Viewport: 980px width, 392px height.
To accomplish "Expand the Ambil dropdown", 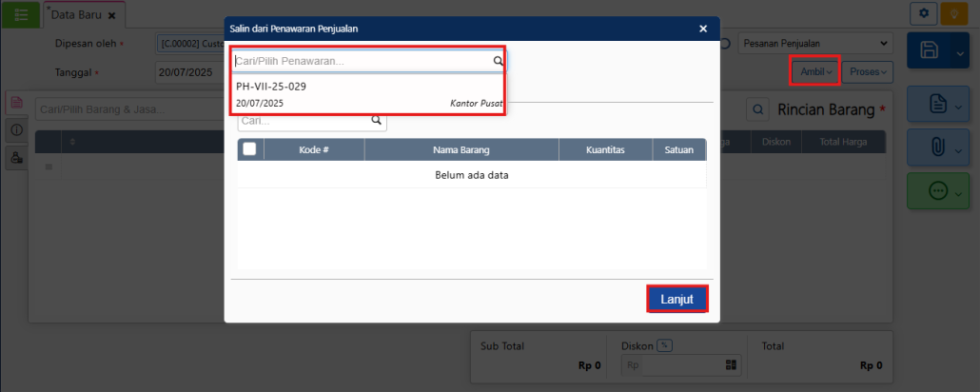I will click(815, 72).
